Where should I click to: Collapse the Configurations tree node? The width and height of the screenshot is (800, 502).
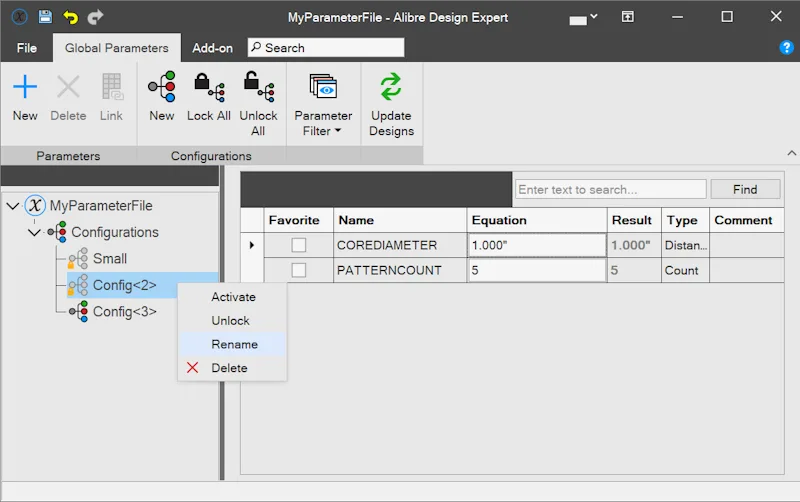34,233
